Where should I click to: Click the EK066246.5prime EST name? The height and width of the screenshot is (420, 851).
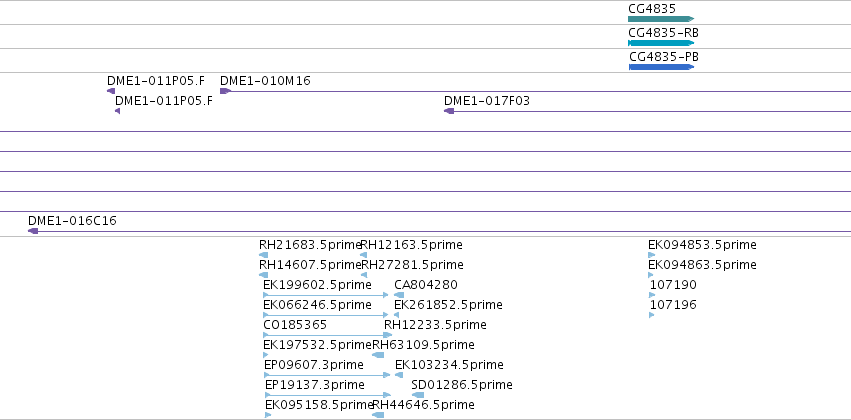[317, 305]
